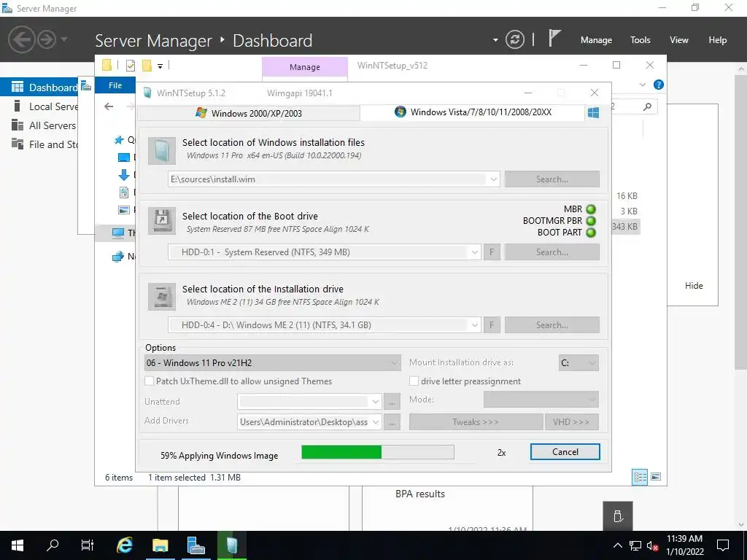Click the Properties icon in Explorer quick toolbar
The height and width of the screenshot is (560, 747).
130,66
